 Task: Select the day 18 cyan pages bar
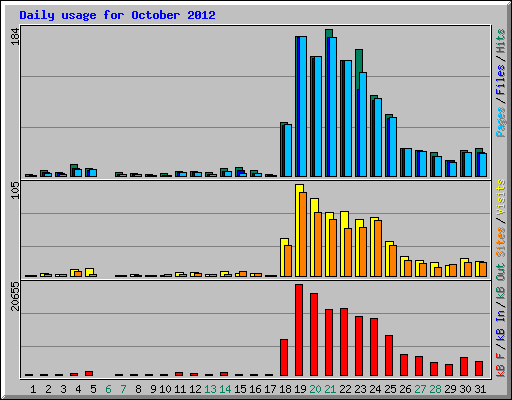click(x=288, y=150)
